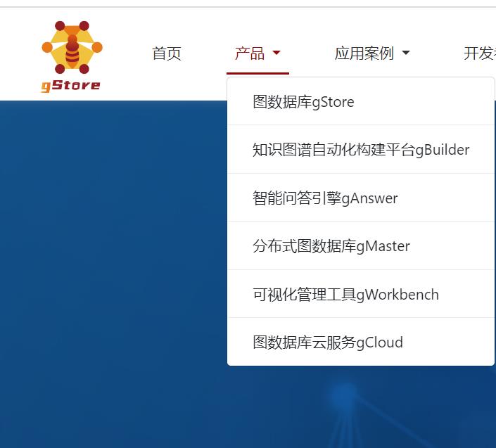
Task: Go to 首页 home page
Action: point(167,53)
